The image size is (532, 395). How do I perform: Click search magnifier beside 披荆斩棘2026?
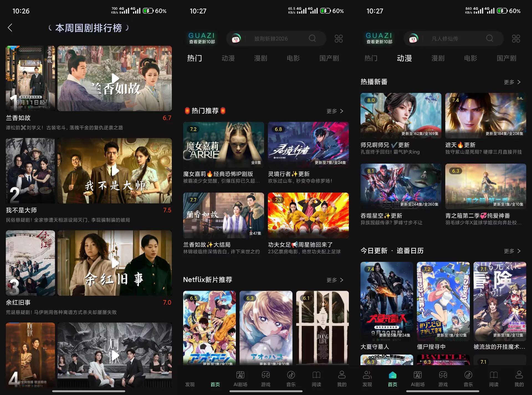312,38
